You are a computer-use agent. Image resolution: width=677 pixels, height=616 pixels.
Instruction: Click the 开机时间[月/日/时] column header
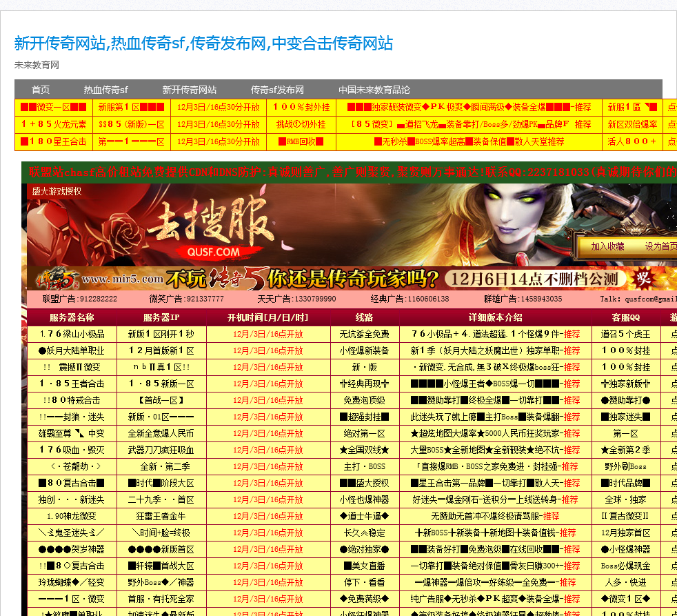click(267, 317)
